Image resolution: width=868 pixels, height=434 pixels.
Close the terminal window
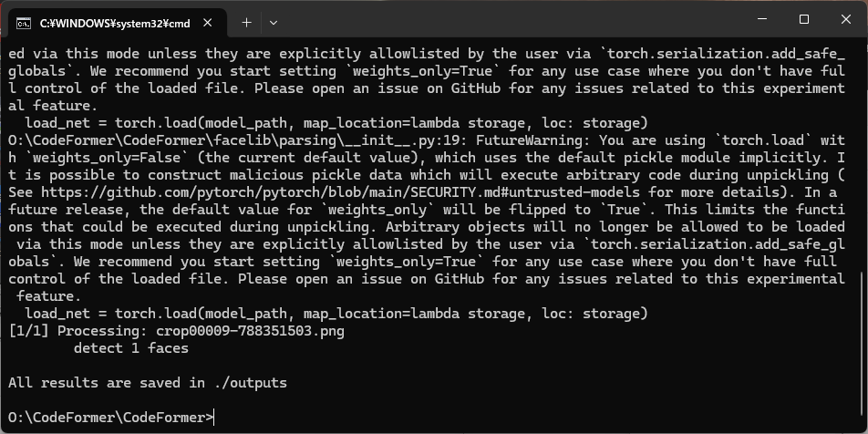[x=846, y=19]
